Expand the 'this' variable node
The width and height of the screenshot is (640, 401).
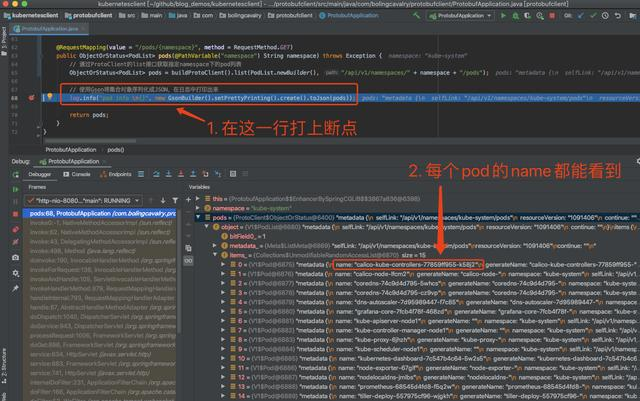[x=198, y=198]
